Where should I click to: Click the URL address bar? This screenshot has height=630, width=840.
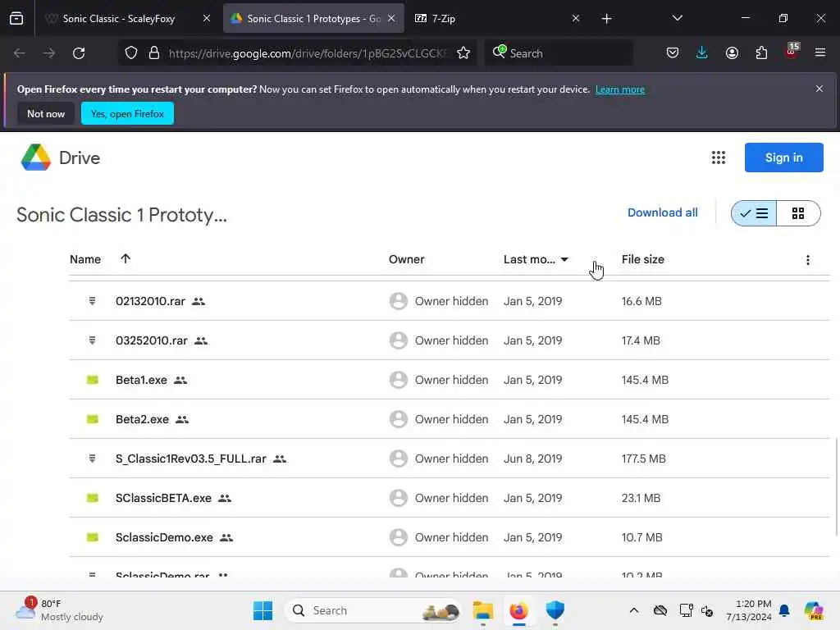click(x=307, y=53)
